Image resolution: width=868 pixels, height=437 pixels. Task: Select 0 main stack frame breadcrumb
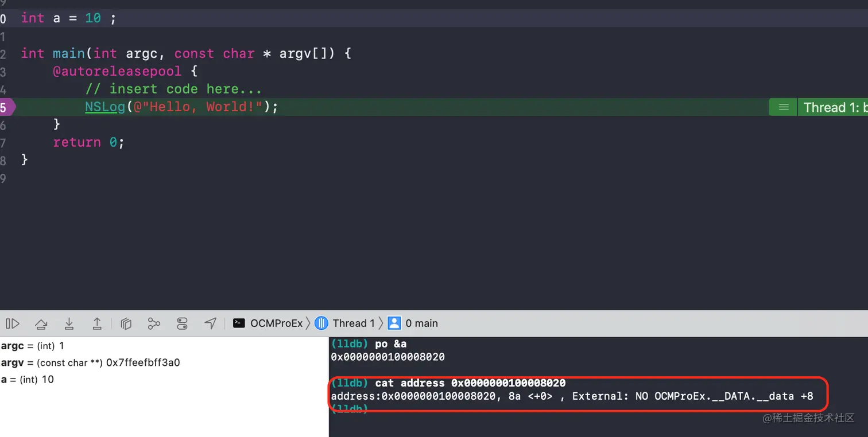point(413,323)
